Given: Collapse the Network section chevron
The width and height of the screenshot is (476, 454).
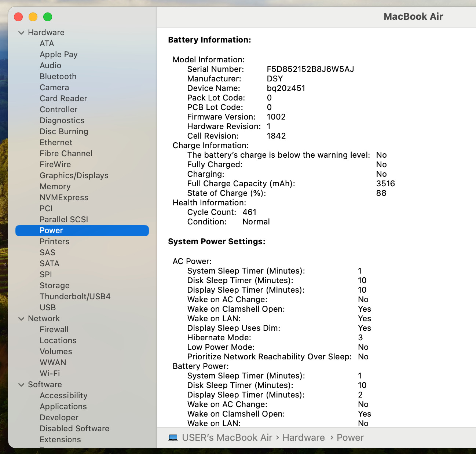Looking at the screenshot, I should point(21,319).
